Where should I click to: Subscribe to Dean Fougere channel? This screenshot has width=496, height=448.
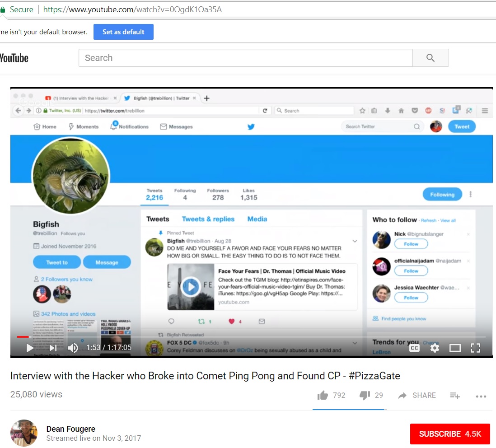tap(450, 434)
